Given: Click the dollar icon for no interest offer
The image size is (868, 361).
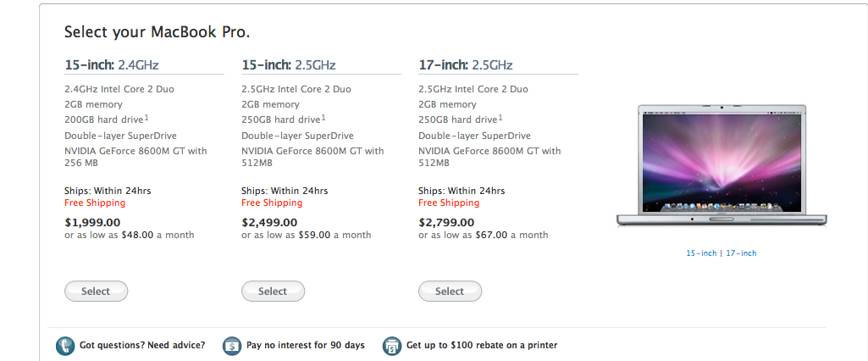Looking at the screenshot, I should [232, 346].
